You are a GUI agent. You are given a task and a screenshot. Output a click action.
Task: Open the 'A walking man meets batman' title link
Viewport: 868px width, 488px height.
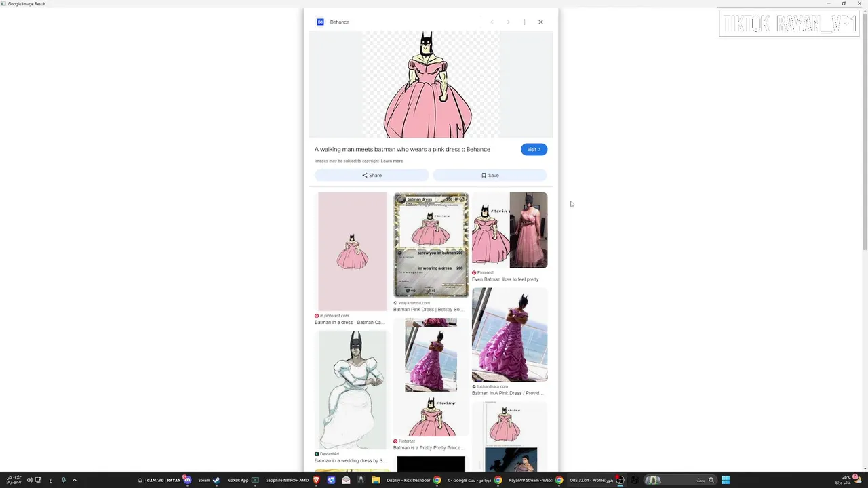coord(402,149)
